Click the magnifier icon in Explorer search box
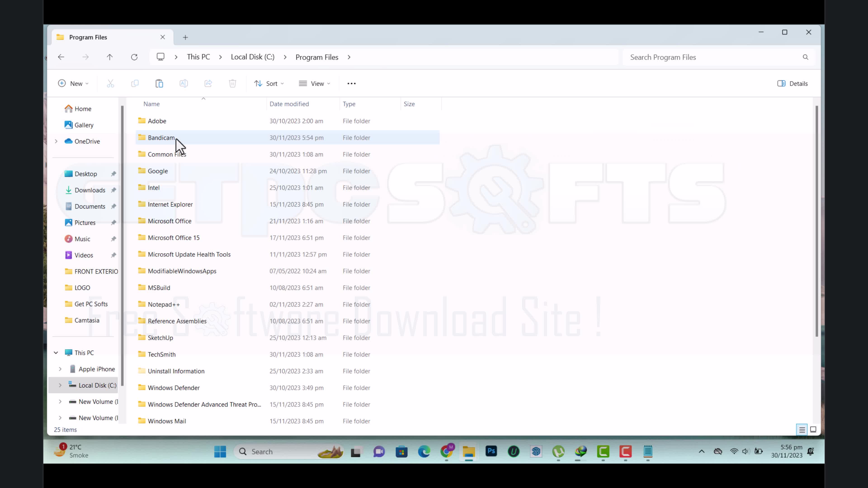The height and width of the screenshot is (488, 868). [805, 57]
